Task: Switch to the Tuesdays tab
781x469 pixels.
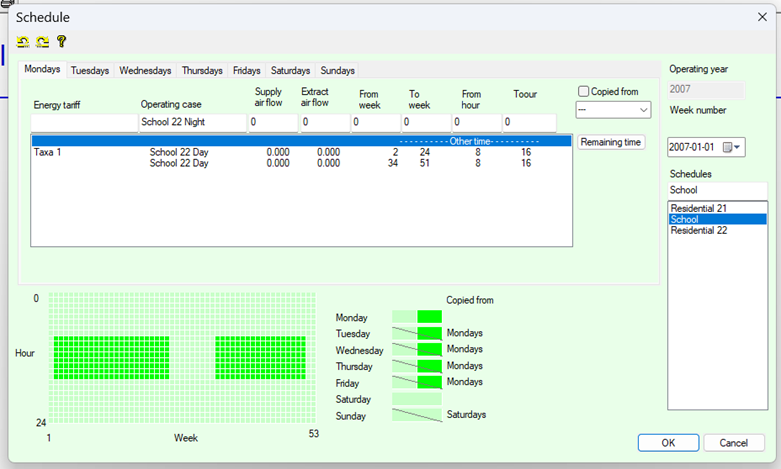Action: coord(90,71)
